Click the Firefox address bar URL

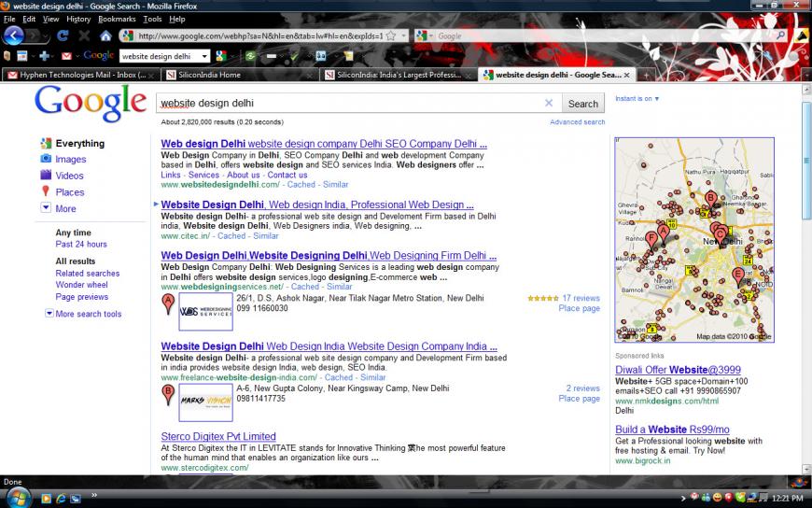point(260,35)
